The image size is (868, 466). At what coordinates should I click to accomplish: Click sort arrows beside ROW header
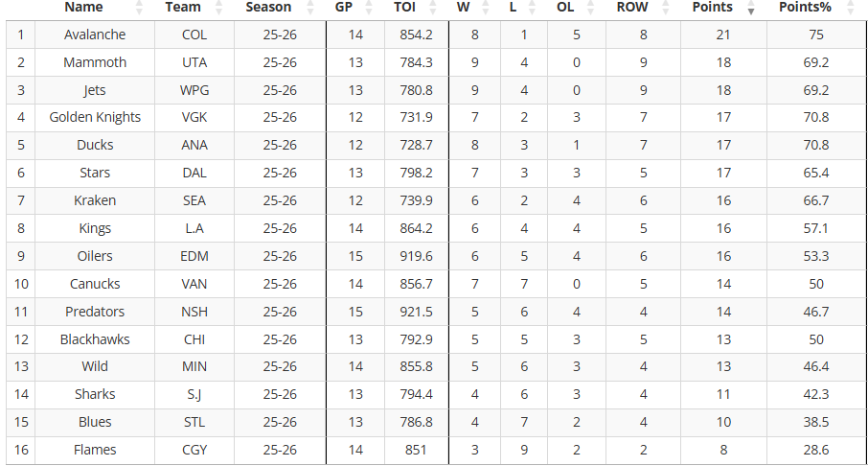coord(666,8)
